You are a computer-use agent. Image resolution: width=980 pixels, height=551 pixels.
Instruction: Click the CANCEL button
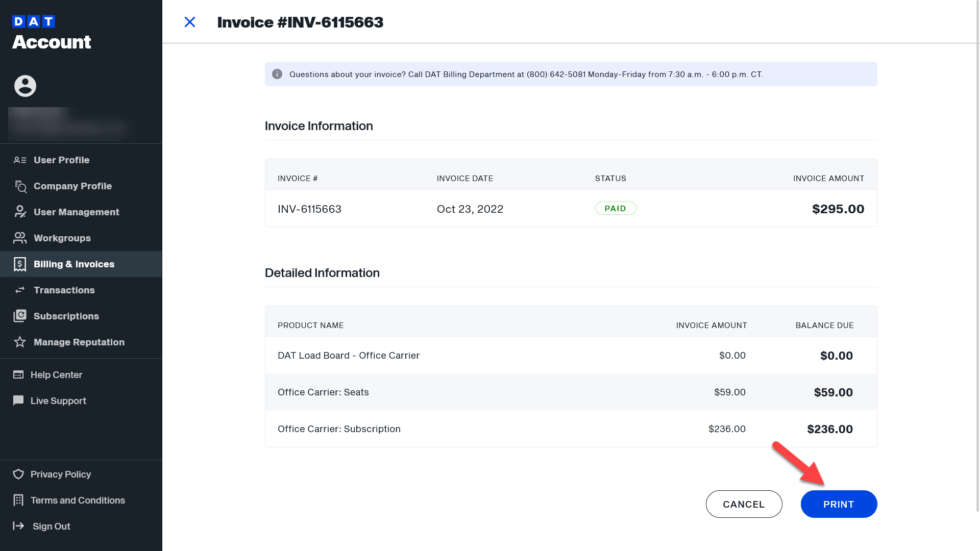[x=744, y=504]
